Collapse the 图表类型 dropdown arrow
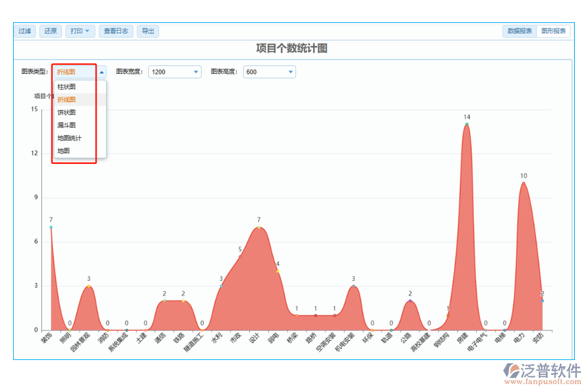588x392 pixels. click(101, 72)
